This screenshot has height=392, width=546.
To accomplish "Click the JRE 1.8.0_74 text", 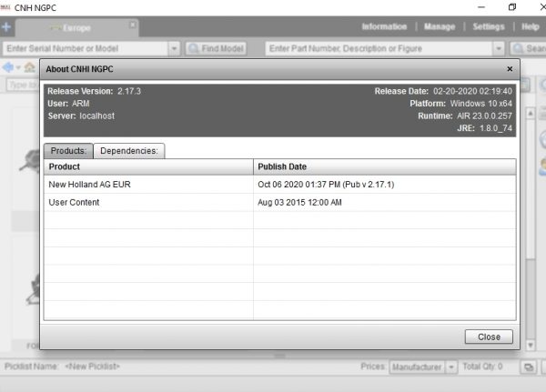I will [485, 128].
